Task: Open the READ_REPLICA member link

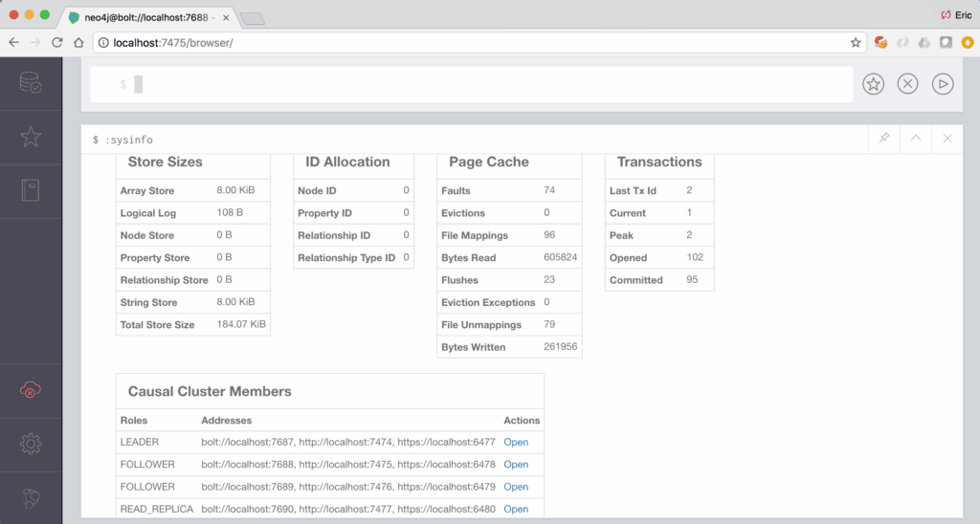Action: pyautogui.click(x=516, y=509)
